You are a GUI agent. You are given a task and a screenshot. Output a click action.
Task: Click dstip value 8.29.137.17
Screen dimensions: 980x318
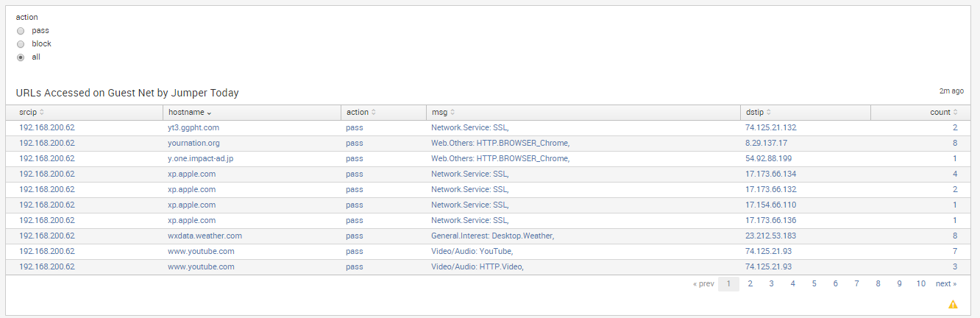tap(766, 143)
